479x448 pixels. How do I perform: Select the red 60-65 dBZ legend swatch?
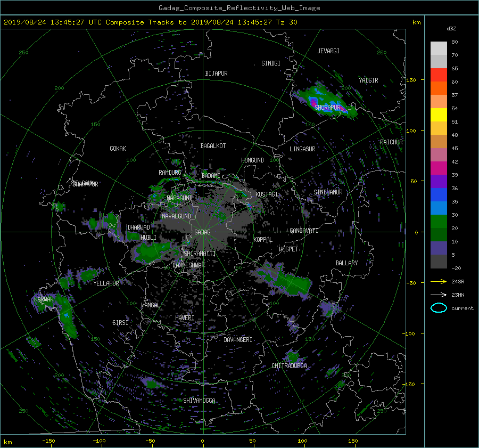(x=439, y=75)
